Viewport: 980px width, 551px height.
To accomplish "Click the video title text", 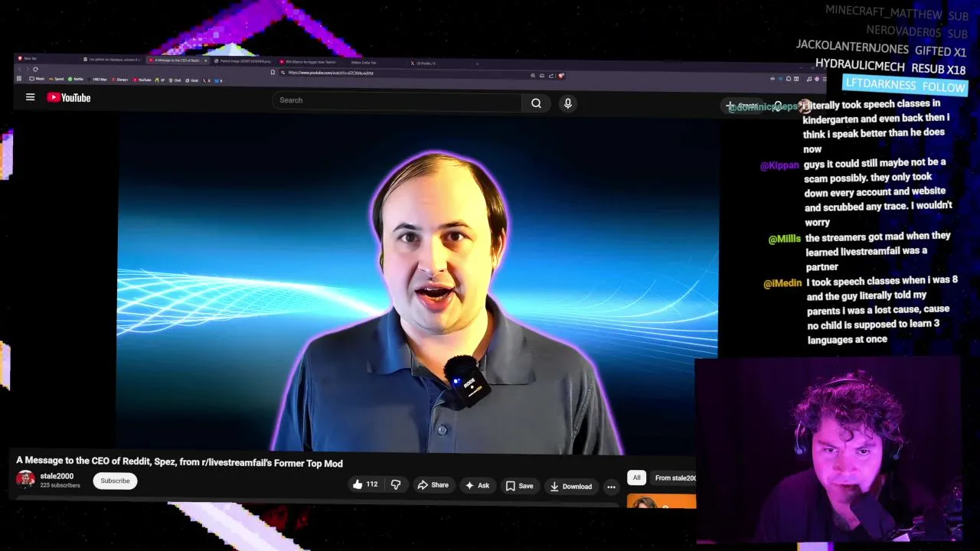I will pyautogui.click(x=179, y=463).
